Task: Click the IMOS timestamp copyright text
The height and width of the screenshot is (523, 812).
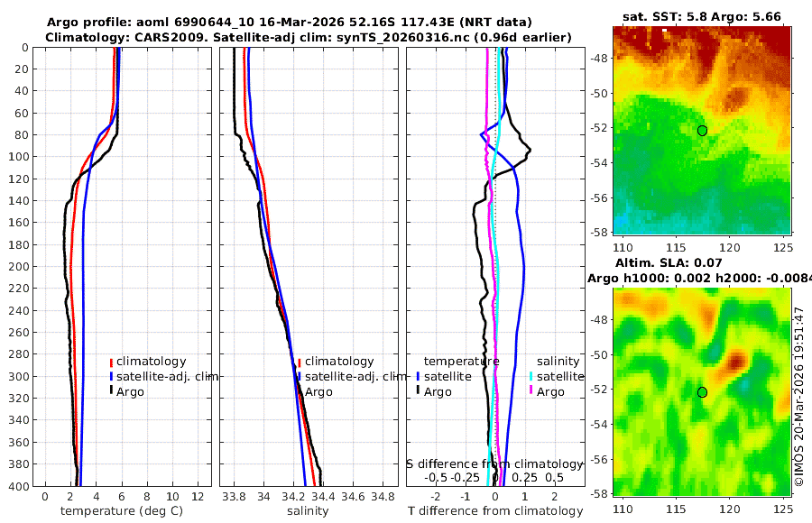Action: click(x=799, y=397)
